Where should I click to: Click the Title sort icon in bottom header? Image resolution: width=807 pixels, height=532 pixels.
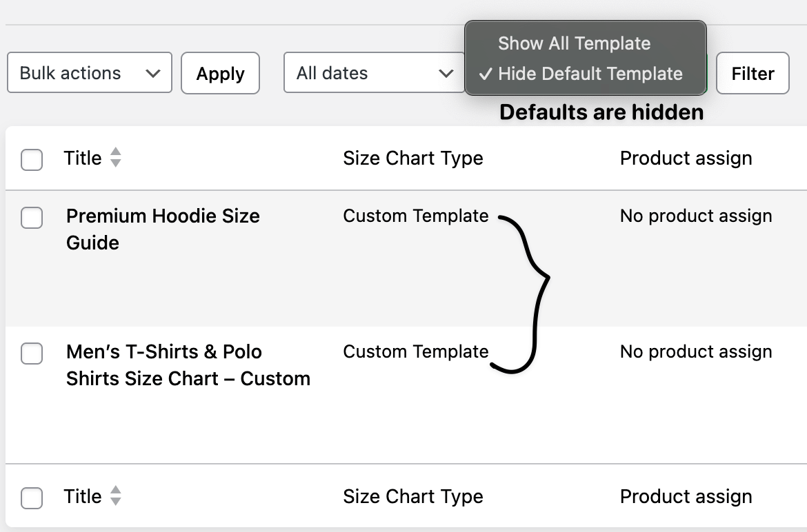tap(115, 496)
